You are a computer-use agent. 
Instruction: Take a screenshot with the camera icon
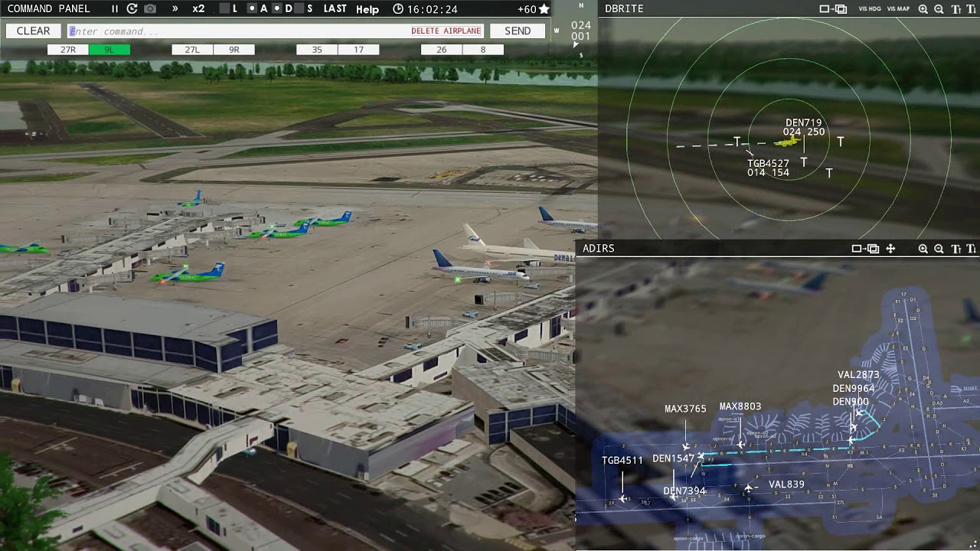coord(150,9)
